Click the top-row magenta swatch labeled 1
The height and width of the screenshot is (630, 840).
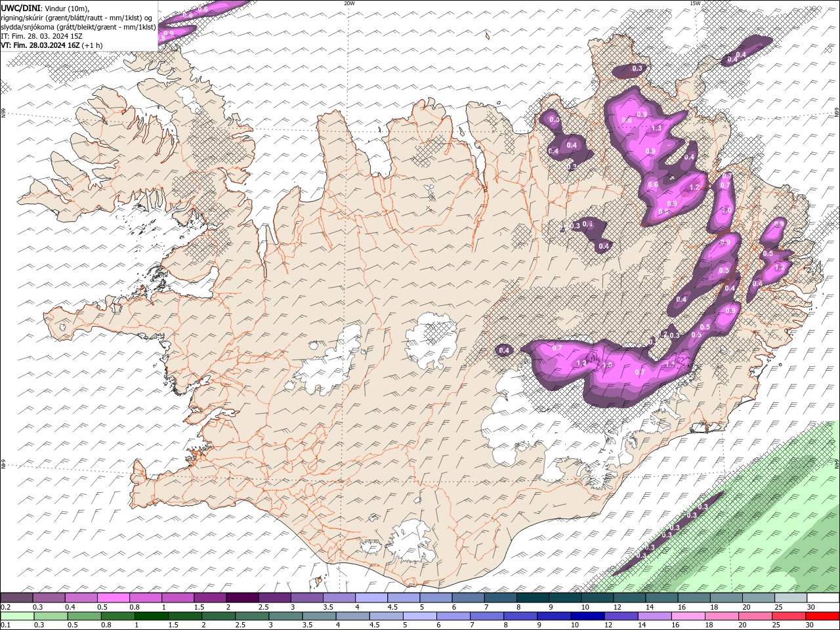(178, 598)
